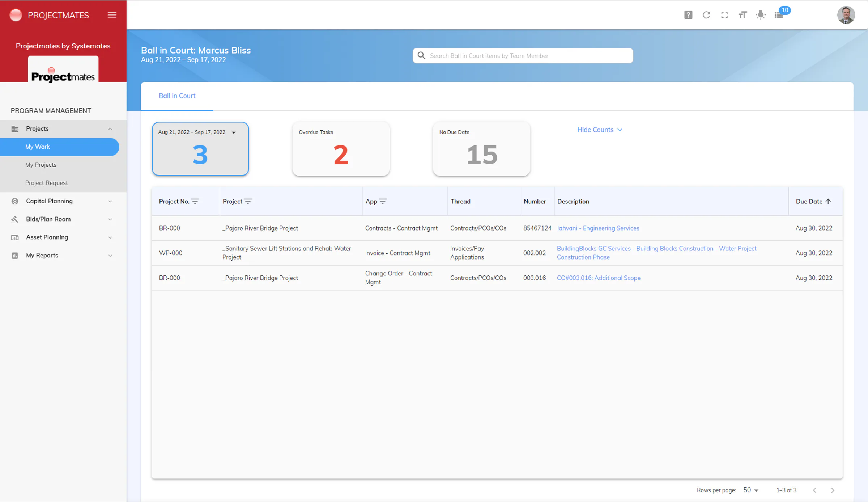Switch to Ball in Court tab

(177, 96)
